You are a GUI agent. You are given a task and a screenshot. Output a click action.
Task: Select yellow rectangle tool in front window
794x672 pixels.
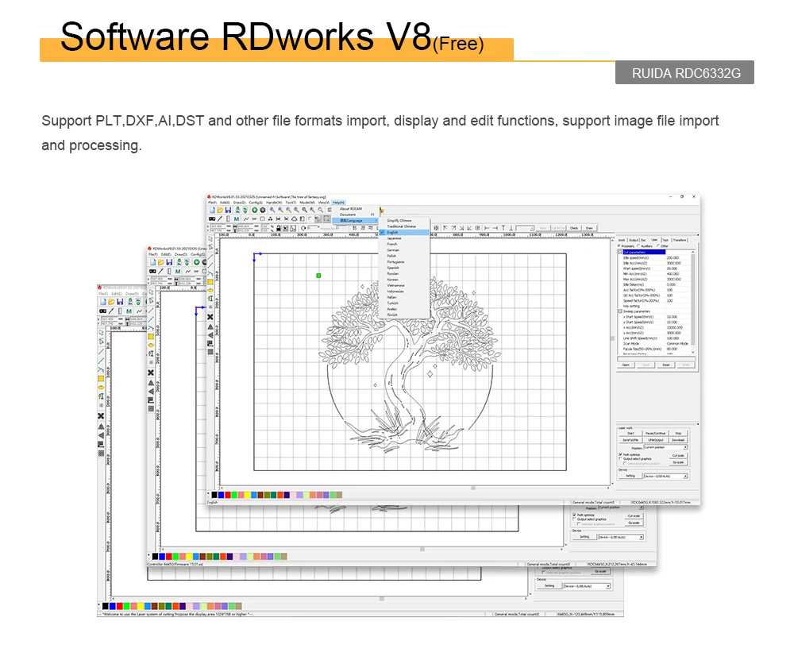pos(210,281)
